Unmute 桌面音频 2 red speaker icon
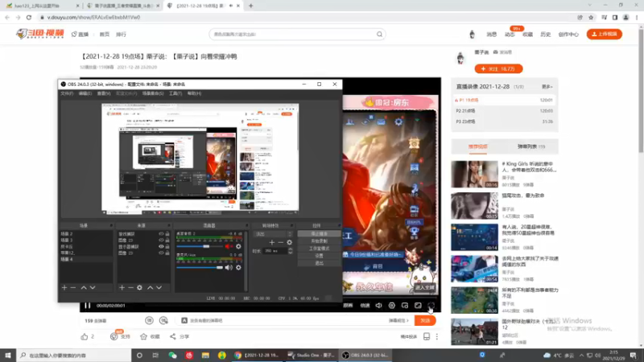The image size is (644, 362). point(229,246)
